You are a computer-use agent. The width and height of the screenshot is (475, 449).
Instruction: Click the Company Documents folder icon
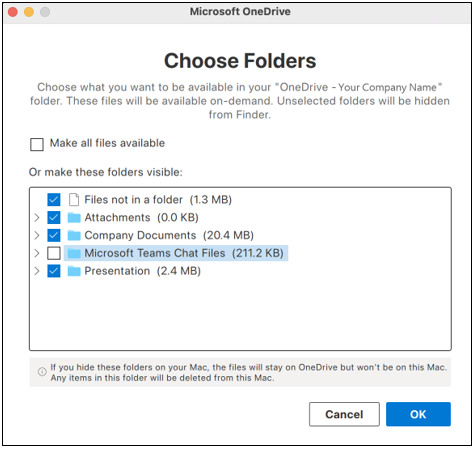[74, 235]
